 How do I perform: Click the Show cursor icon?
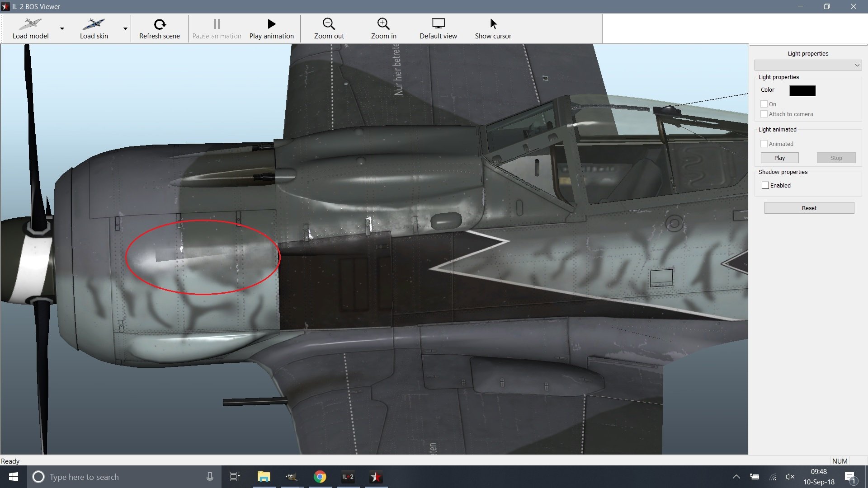click(x=493, y=24)
